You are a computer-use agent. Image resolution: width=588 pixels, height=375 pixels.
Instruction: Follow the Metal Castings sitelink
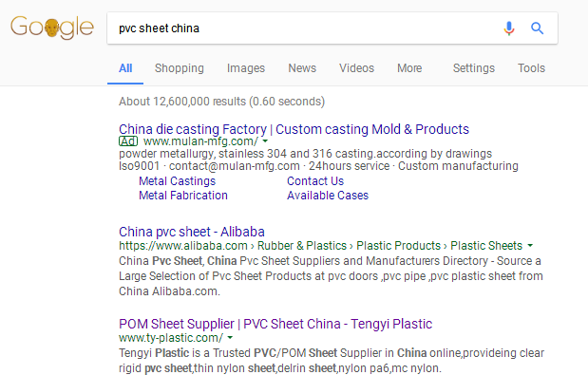(177, 181)
